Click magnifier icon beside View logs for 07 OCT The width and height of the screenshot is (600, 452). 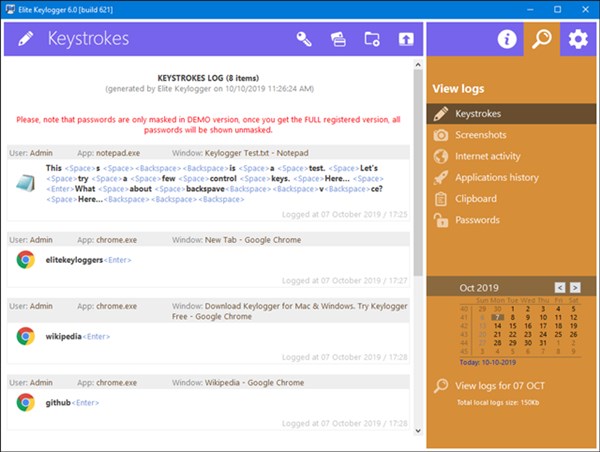click(441, 386)
